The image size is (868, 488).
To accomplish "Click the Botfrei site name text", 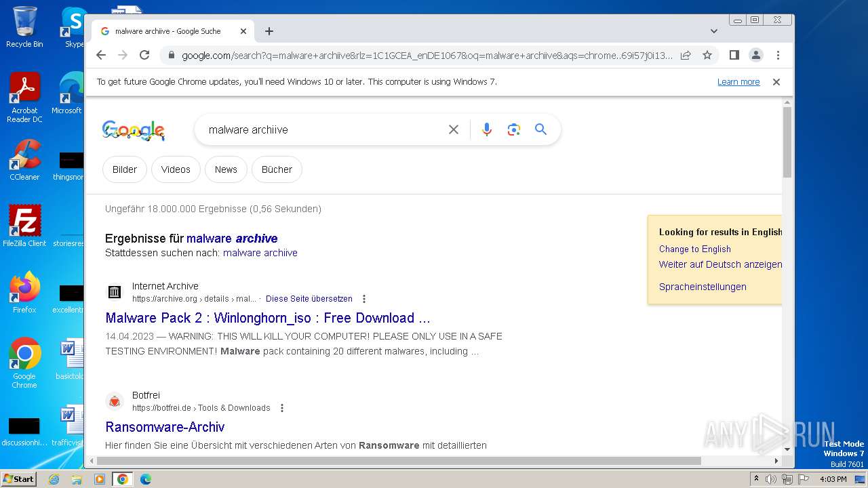I will coord(146,395).
